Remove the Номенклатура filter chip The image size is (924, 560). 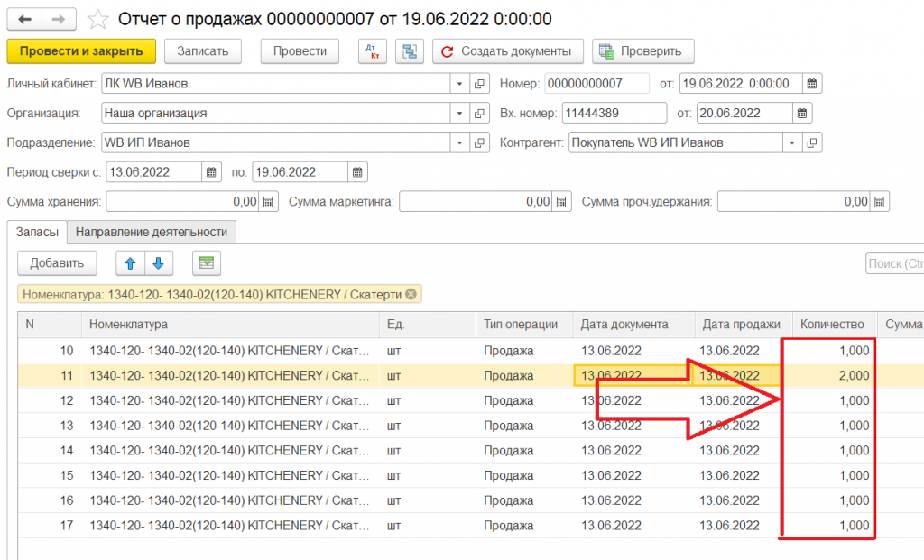click(x=411, y=294)
